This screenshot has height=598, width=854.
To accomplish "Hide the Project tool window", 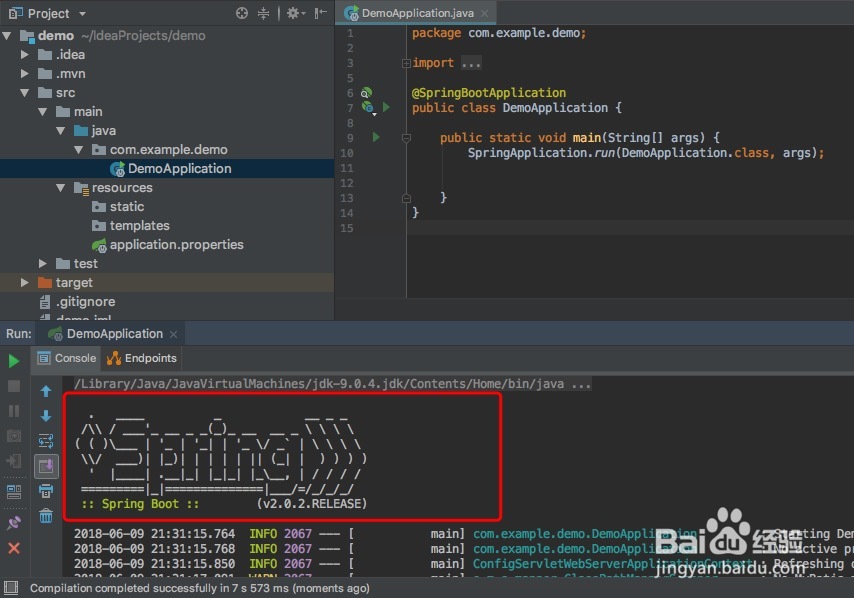I will [x=320, y=13].
